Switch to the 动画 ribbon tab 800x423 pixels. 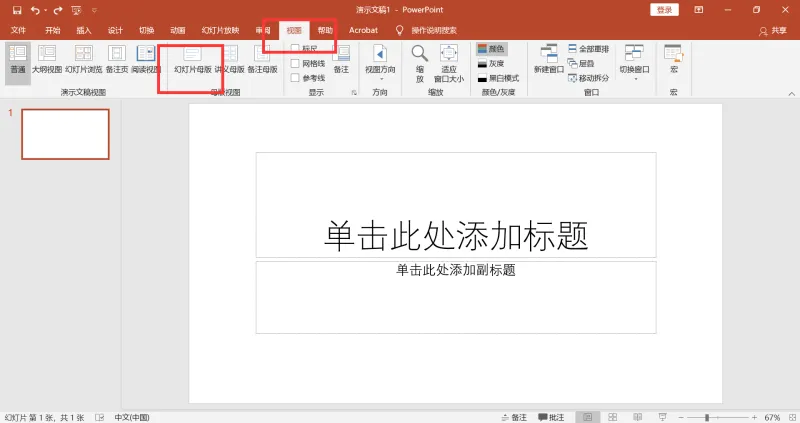point(178,30)
